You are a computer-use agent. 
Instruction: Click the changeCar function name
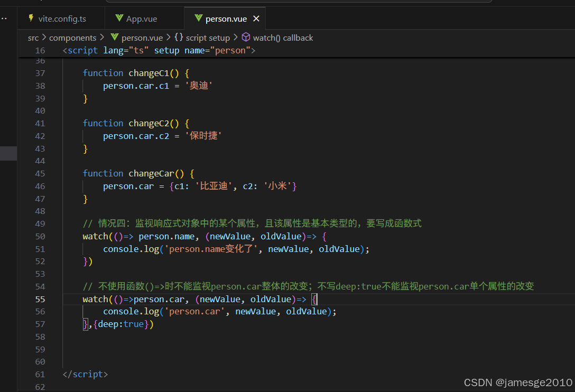coord(152,173)
